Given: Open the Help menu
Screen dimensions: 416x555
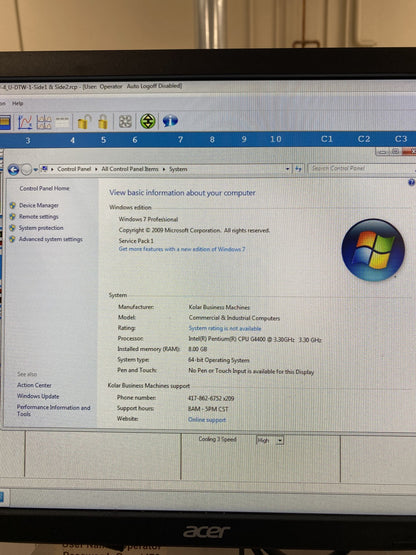Looking at the screenshot, I should coord(18,103).
